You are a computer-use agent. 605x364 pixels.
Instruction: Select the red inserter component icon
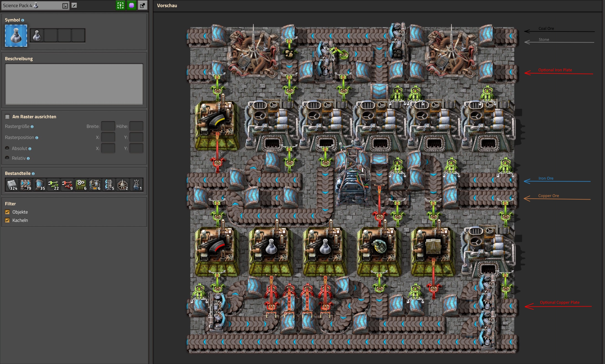[x=67, y=185]
